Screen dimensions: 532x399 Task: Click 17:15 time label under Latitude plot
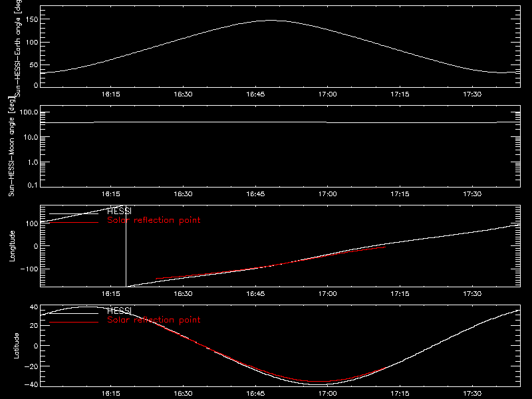click(400, 394)
